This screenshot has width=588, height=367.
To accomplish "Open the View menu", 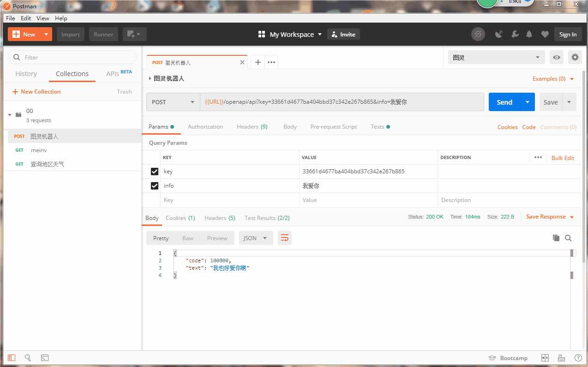I will point(43,18).
